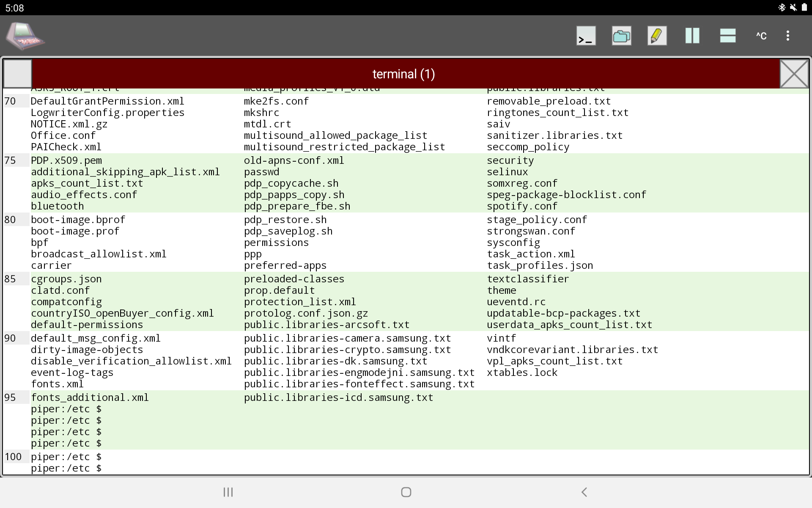This screenshot has width=812, height=508.
Task: Click the Bluetooth icon in the status bar
Action: pos(782,7)
